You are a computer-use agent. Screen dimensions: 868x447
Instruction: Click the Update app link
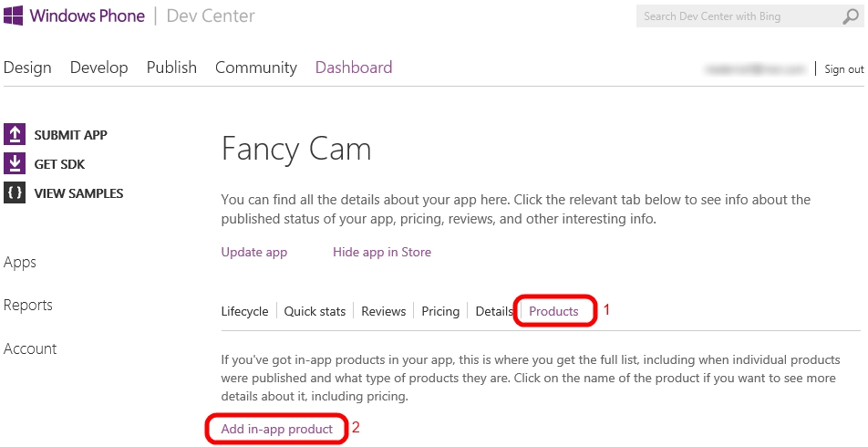[254, 252]
